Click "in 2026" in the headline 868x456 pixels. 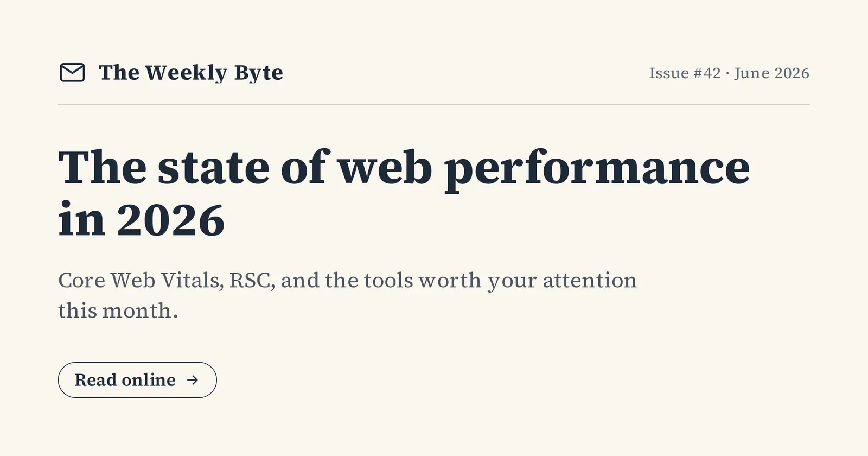[x=142, y=220]
